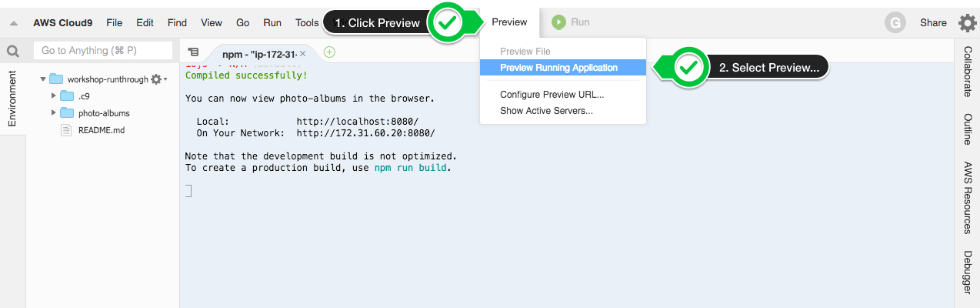Click the tab list icon in pane
This screenshot has width=980, height=308.
193,52
